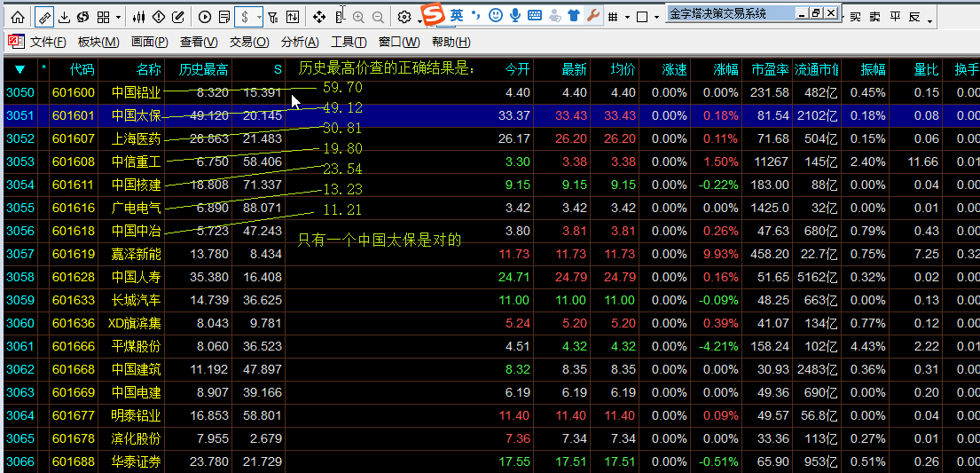980x473 pixels.
Task: Click the hash grid icon
Action: pos(614,17)
